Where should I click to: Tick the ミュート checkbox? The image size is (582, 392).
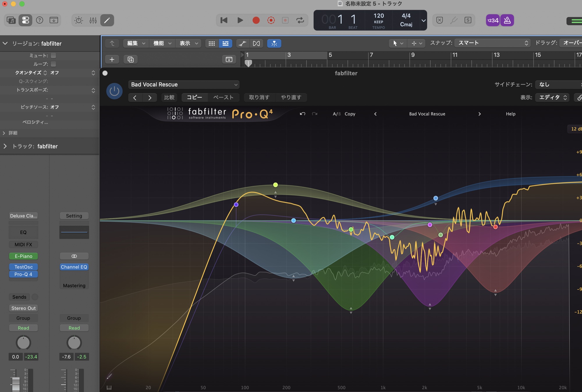[x=54, y=55]
